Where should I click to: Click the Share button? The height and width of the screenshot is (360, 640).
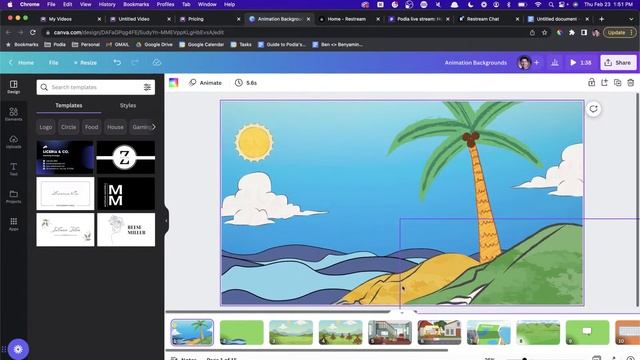tap(618, 62)
